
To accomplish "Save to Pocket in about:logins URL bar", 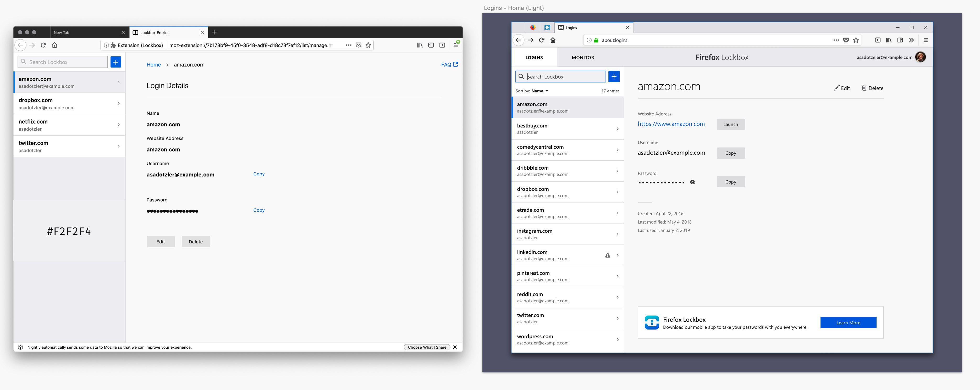I will [x=846, y=40].
